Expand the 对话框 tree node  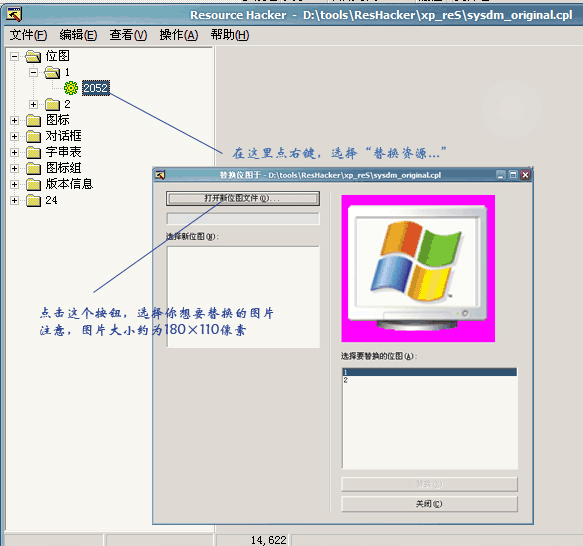[15, 136]
